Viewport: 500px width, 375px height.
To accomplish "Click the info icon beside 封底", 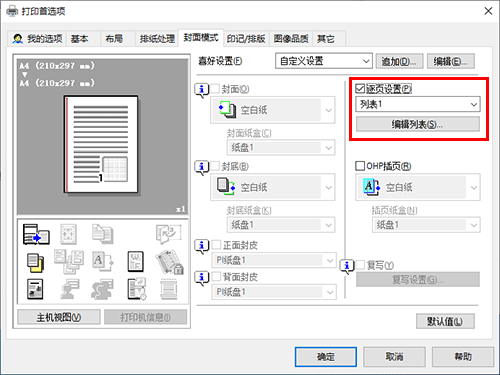I will click(x=202, y=167).
